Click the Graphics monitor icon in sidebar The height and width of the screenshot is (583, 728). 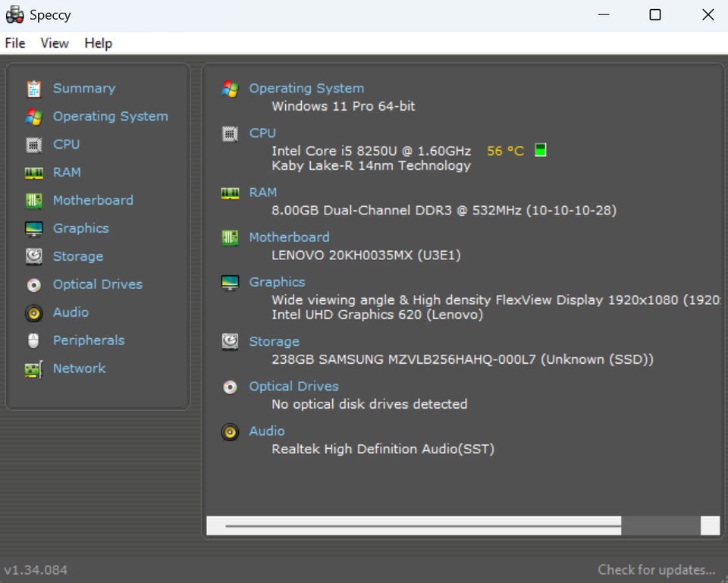click(x=33, y=229)
